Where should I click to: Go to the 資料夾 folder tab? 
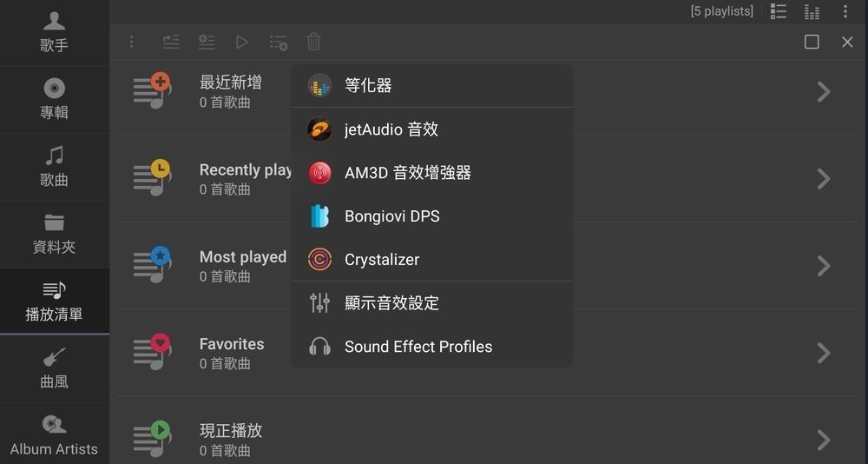coord(54,234)
